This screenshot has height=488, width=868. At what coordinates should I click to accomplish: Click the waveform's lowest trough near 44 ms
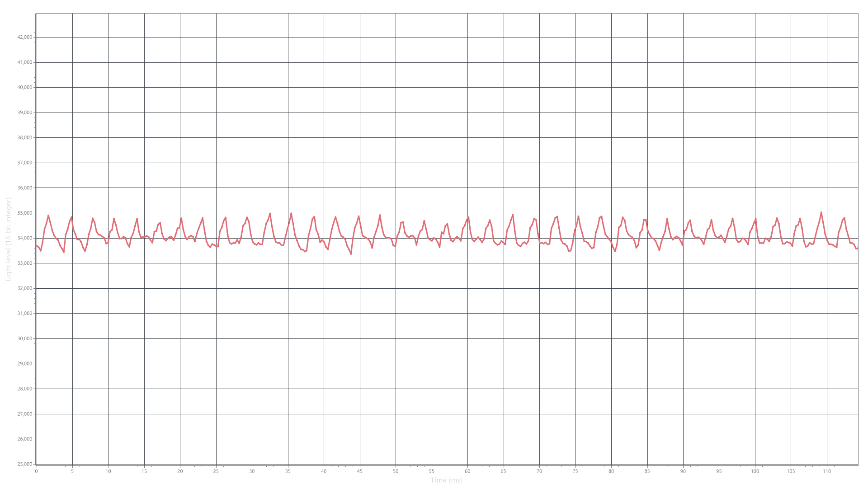351,253
